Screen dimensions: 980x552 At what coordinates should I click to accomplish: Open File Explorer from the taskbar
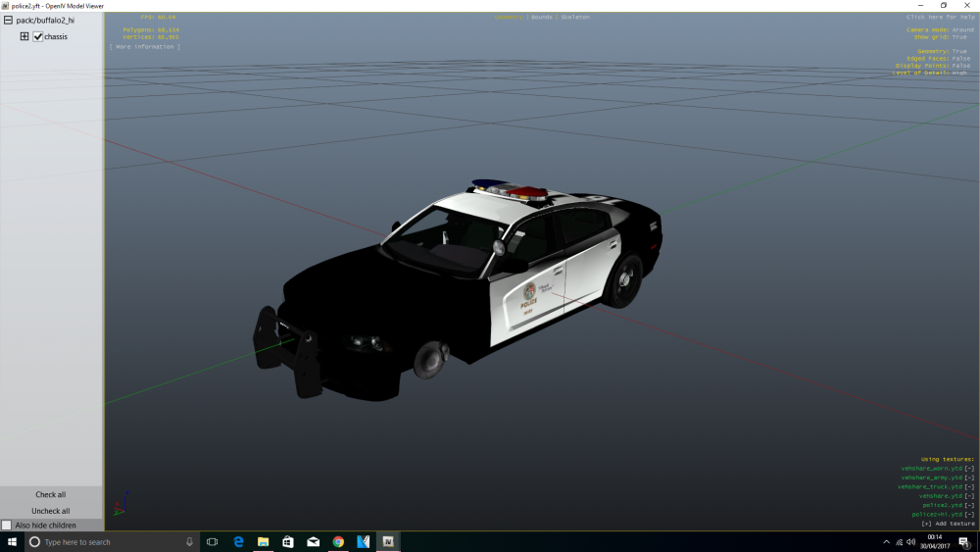point(263,541)
